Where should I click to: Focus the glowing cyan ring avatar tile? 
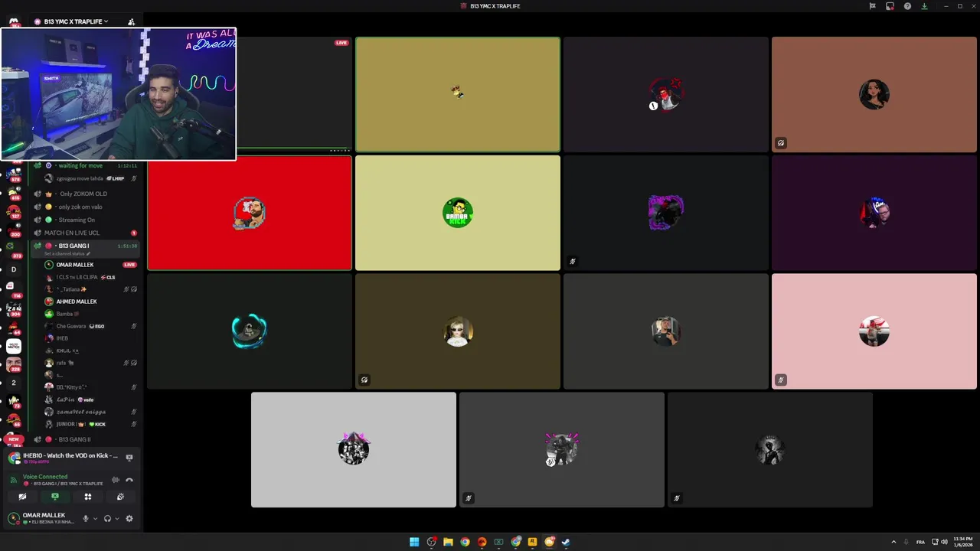(250, 331)
